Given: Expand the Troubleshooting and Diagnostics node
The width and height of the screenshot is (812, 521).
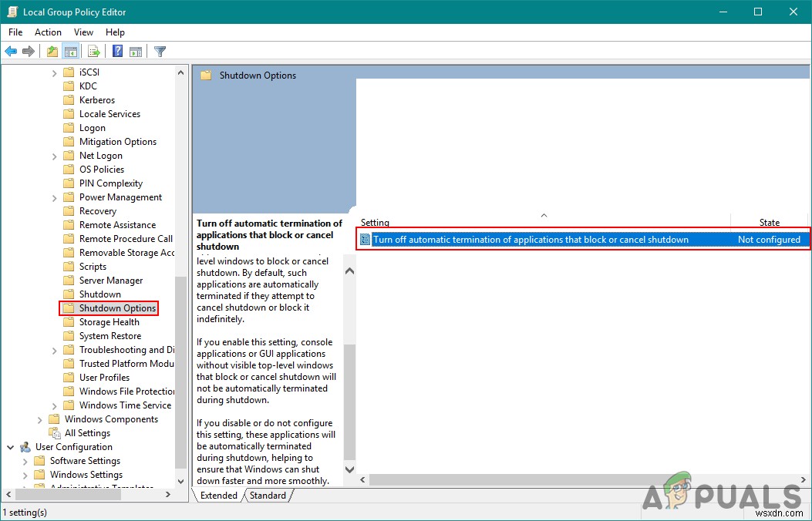Looking at the screenshot, I should click(55, 350).
